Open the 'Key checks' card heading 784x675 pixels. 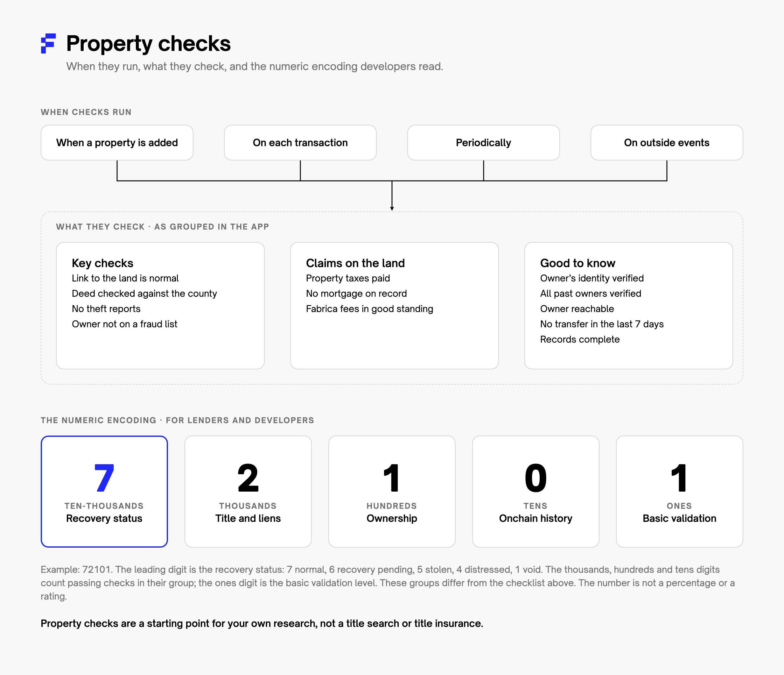click(102, 263)
